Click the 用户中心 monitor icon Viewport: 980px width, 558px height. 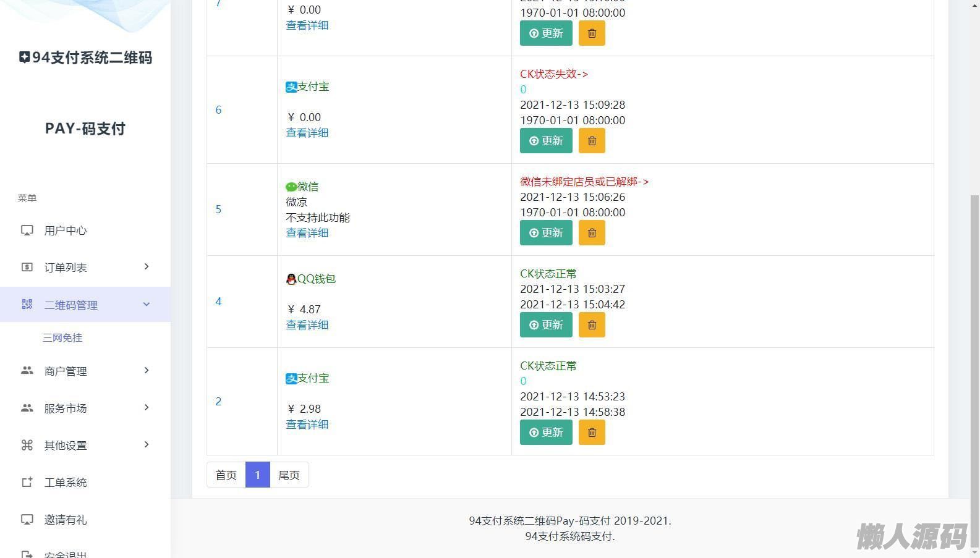tap(27, 230)
